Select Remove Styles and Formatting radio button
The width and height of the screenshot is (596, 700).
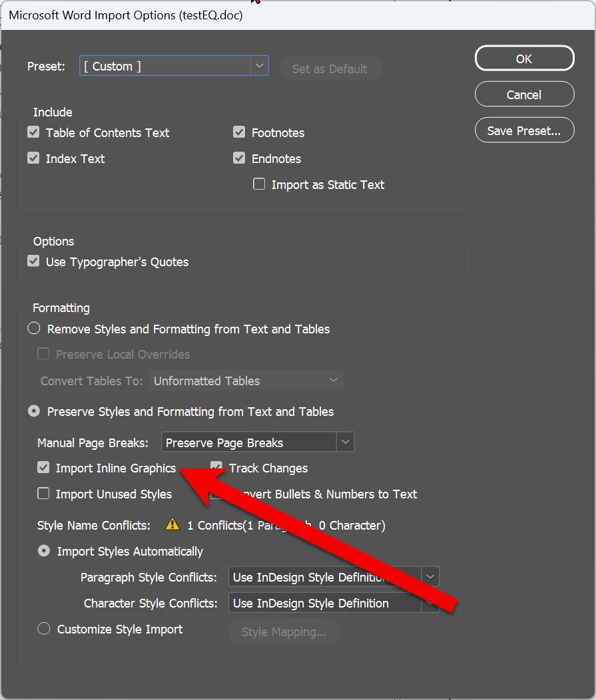pos(34,329)
